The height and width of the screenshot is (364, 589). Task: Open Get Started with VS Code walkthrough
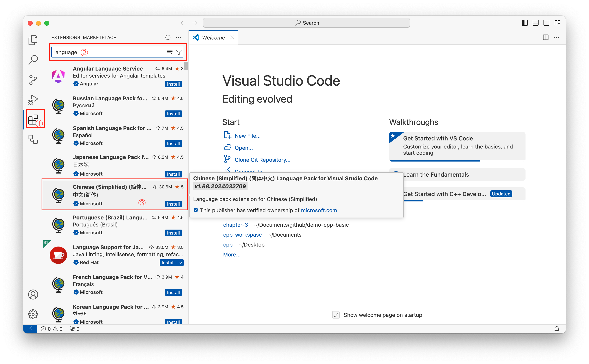coord(457,146)
